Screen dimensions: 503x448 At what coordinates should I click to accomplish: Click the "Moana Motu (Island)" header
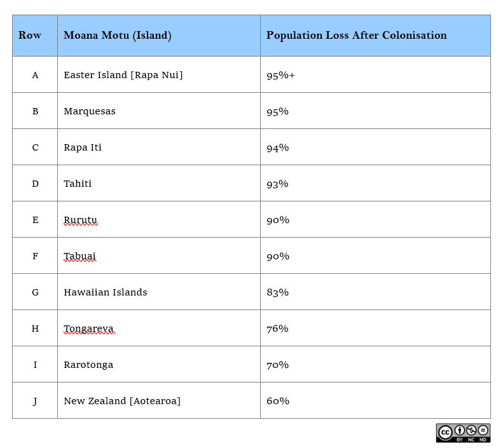click(118, 36)
